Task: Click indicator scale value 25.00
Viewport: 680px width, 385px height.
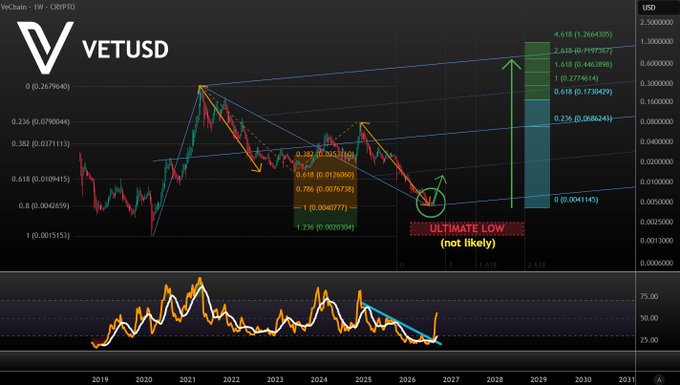Action: pos(649,340)
